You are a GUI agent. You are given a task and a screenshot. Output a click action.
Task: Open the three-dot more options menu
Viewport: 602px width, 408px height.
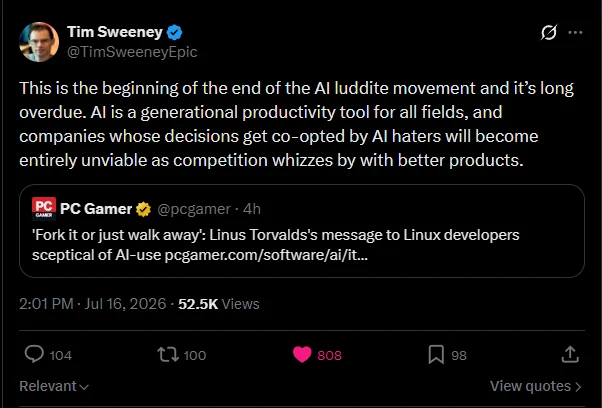575,33
